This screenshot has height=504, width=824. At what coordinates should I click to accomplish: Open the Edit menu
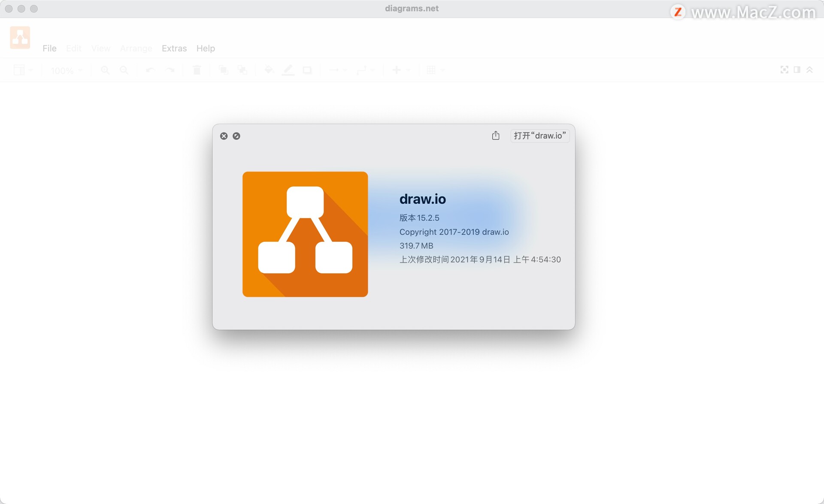[73, 48]
